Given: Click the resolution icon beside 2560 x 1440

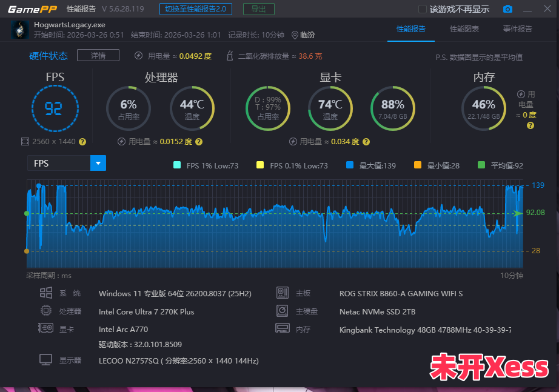Looking at the screenshot, I should (x=25, y=142).
